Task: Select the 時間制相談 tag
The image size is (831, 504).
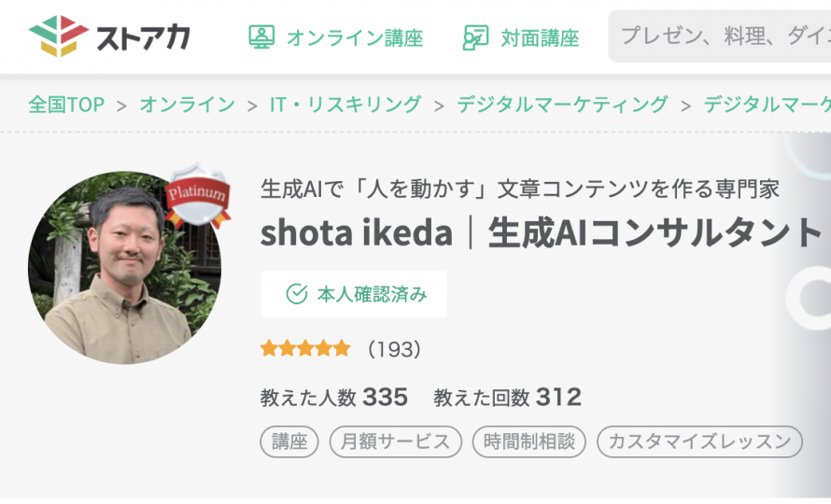Action: point(529,441)
